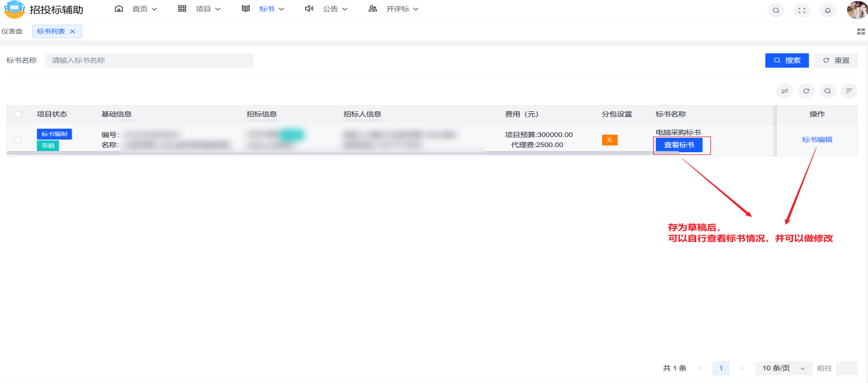Click the 标书编辑 link in 操作 column
The image size is (868, 383).
817,140
